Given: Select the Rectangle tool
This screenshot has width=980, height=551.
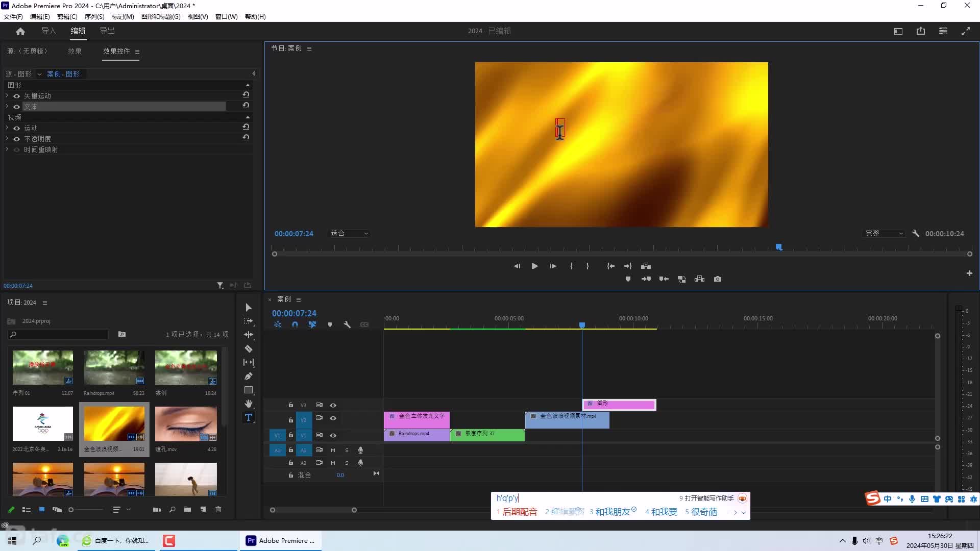Looking at the screenshot, I should pos(249,390).
